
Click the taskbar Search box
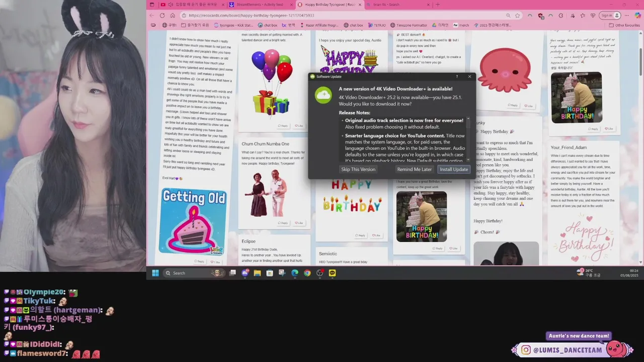(194, 273)
